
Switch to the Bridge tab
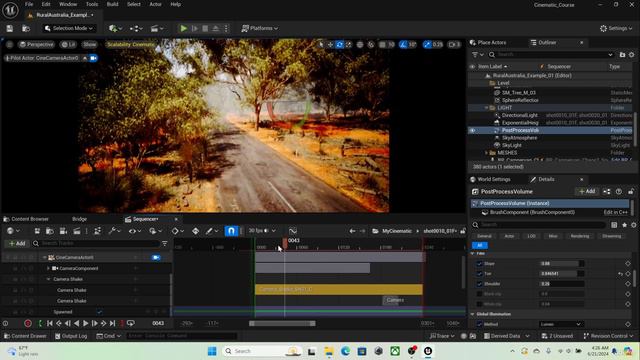point(80,219)
